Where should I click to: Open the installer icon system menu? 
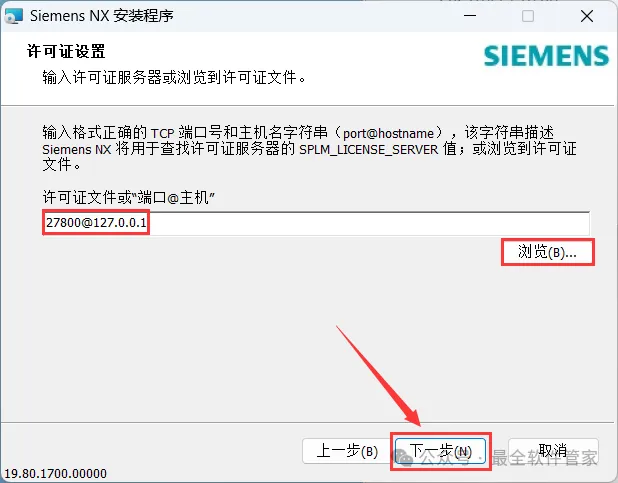pos(13,16)
